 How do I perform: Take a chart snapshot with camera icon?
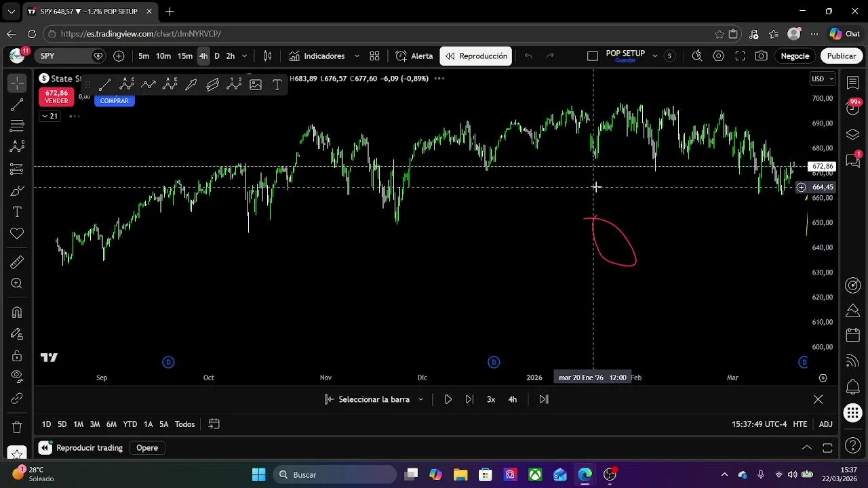762,56
